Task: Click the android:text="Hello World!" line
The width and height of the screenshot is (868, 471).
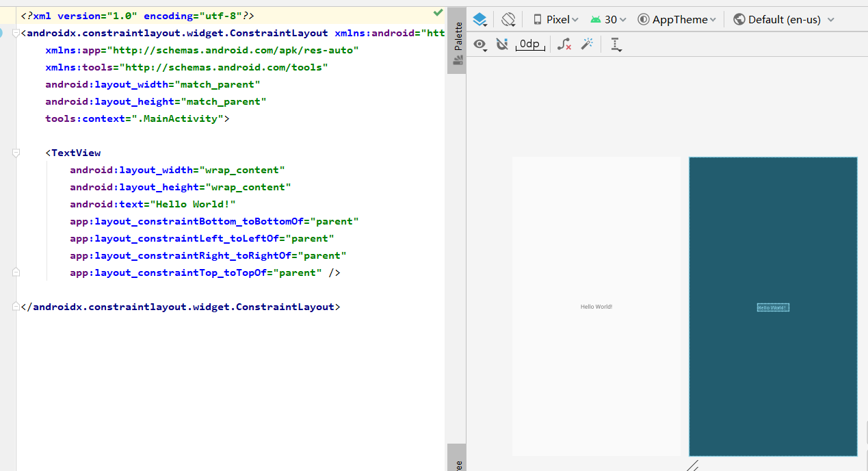Action: [x=153, y=204]
